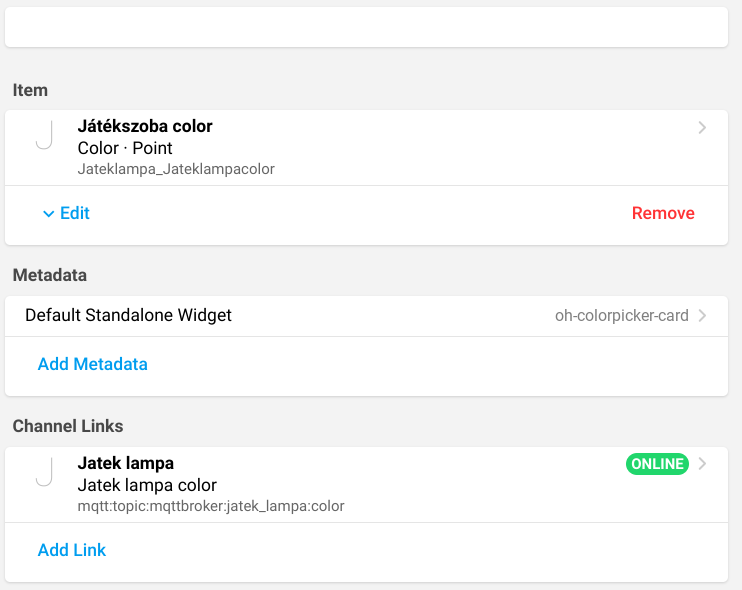
Task: Open the Default Standalone Widget metadata entry
Action: [x=128, y=316]
